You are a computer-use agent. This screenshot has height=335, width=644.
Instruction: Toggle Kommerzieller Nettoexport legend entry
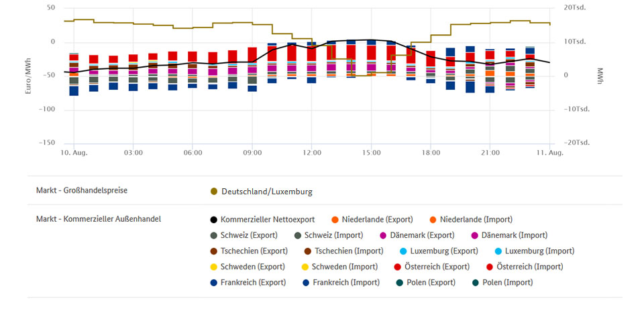click(263, 220)
